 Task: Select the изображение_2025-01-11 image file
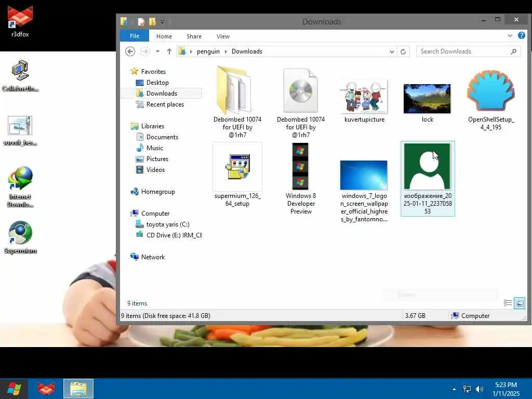[x=428, y=179]
